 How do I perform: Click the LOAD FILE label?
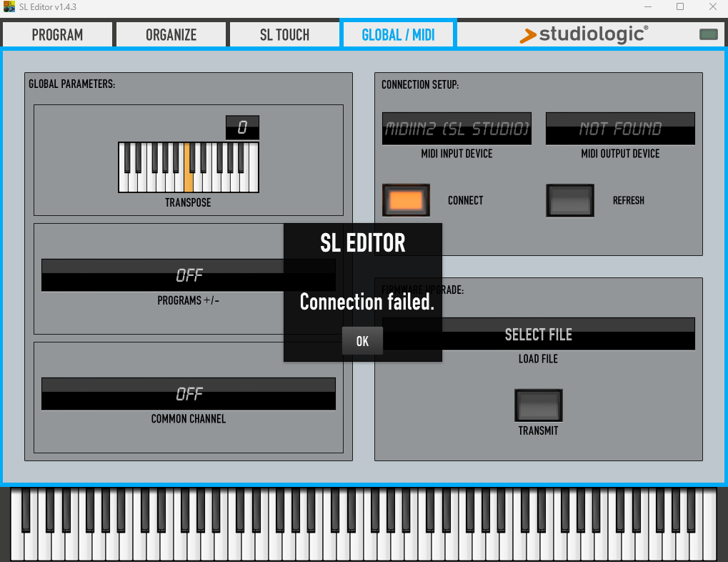(x=538, y=359)
